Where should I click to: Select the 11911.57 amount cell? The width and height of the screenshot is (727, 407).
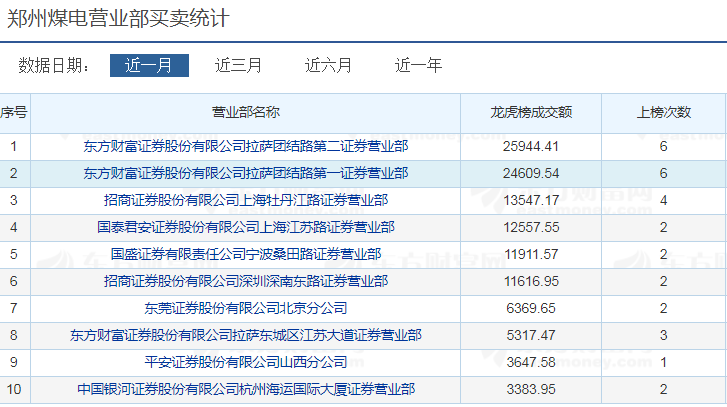(x=531, y=254)
